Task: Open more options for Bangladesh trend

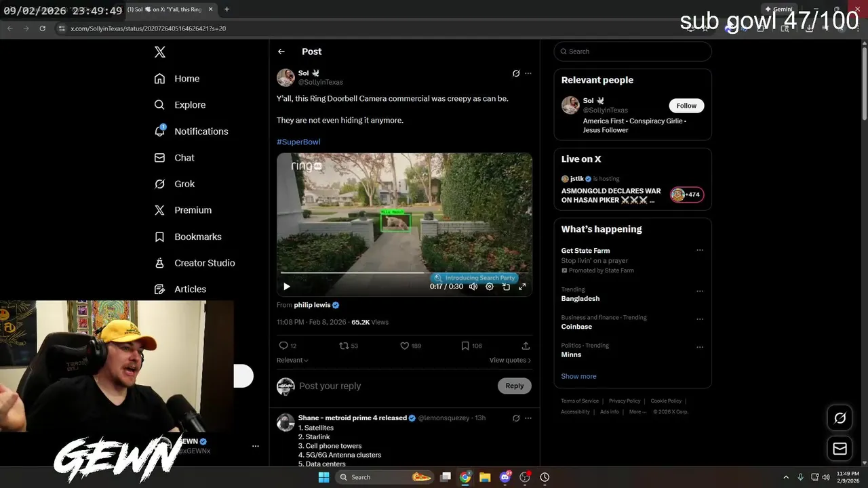Action: coord(700,291)
